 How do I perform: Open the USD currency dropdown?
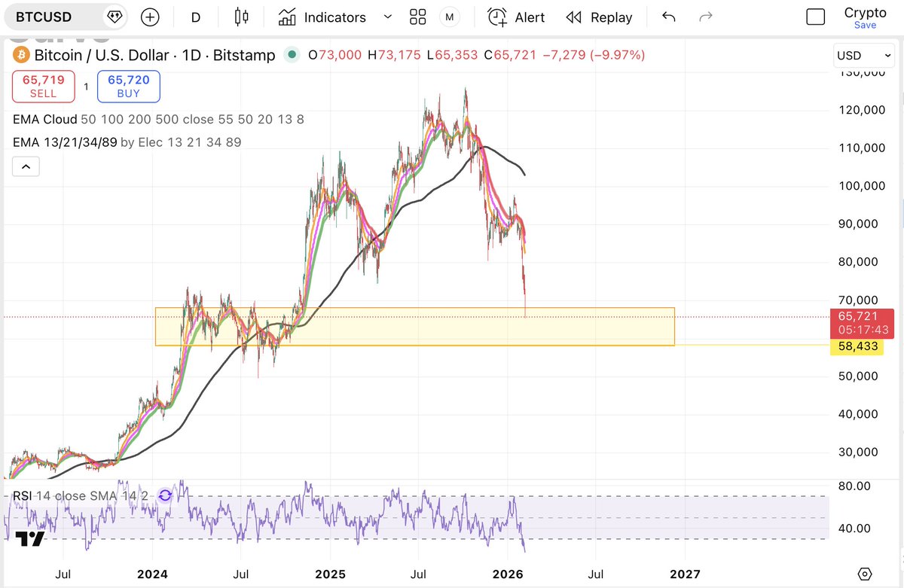[863, 56]
